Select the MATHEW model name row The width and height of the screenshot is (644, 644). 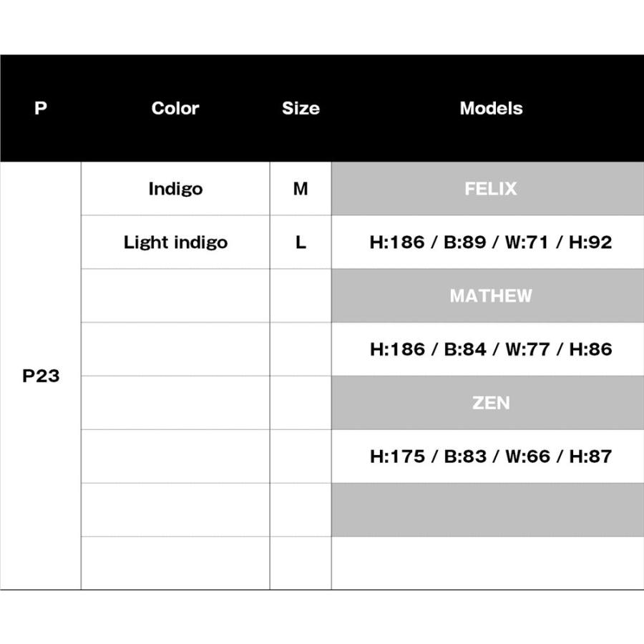[491, 296]
